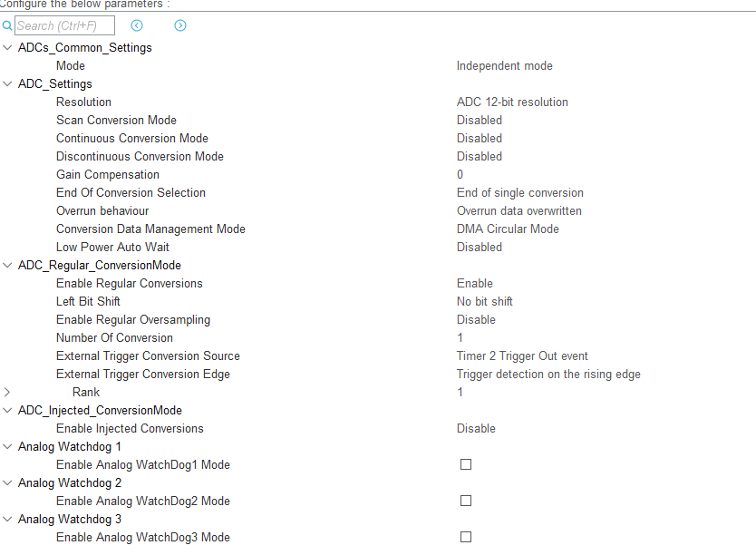Select the DMA Circular Mode value
Viewport: 756px width, 555px height.
click(x=508, y=229)
